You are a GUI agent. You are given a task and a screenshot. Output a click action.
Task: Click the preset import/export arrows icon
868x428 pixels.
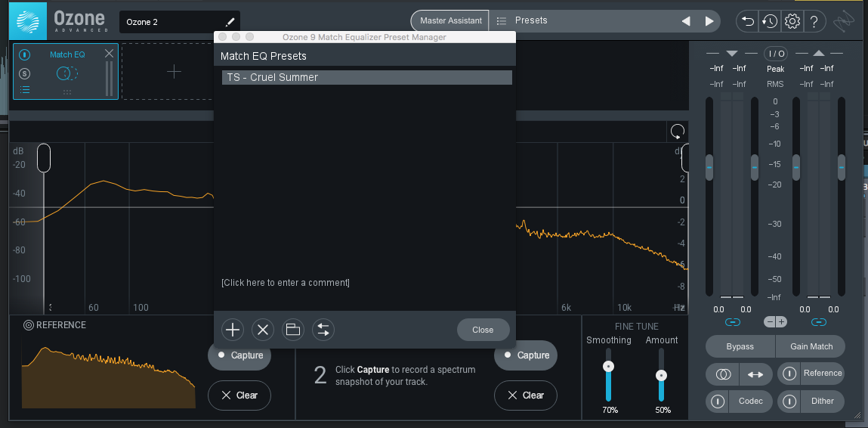coord(323,330)
